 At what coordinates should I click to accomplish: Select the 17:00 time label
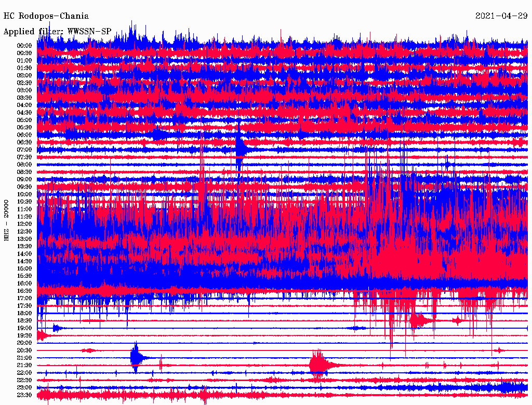click(x=24, y=299)
